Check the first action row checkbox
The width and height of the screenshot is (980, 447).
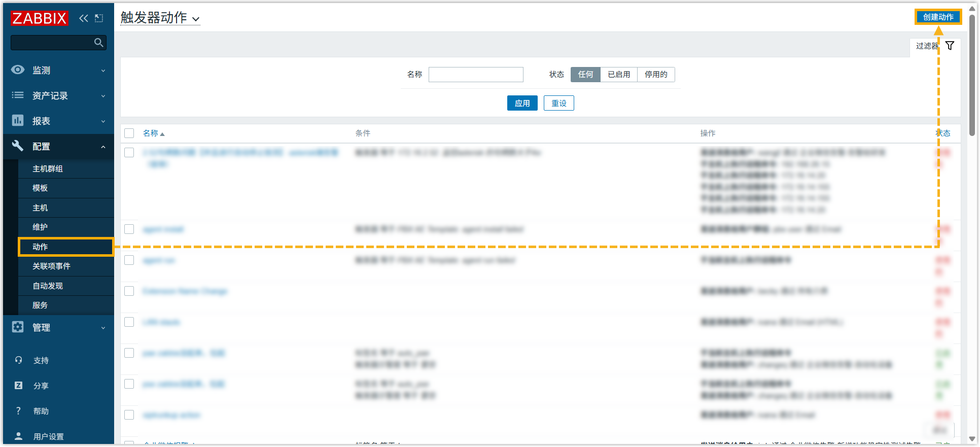[x=129, y=153]
